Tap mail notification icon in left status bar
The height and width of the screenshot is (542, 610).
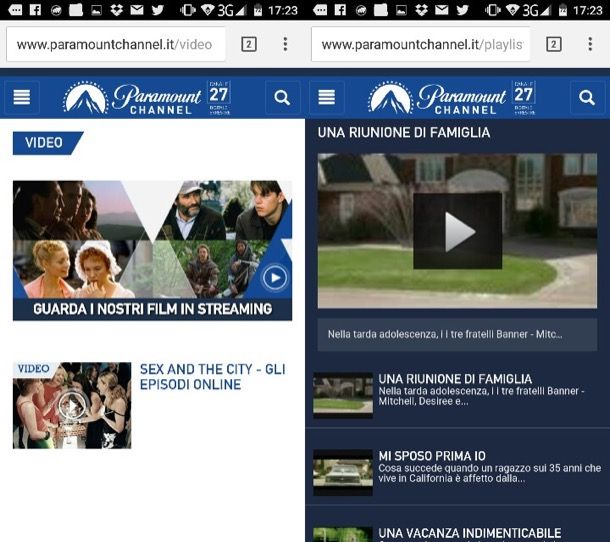137,10
